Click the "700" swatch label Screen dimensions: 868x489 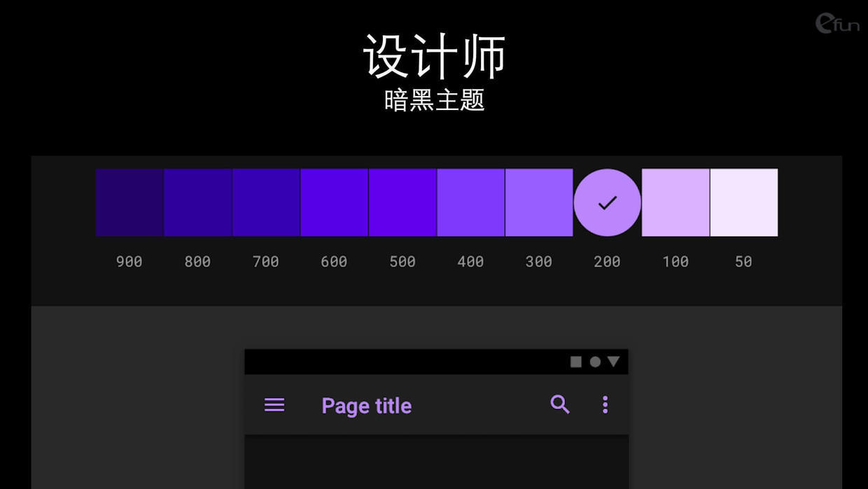[x=266, y=261]
